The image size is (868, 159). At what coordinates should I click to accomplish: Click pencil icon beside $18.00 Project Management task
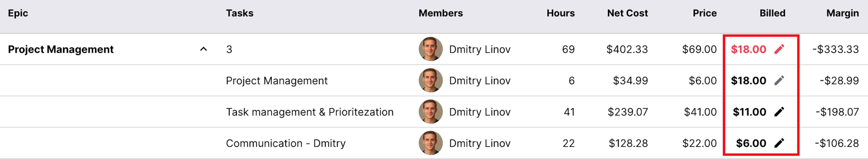tap(779, 81)
